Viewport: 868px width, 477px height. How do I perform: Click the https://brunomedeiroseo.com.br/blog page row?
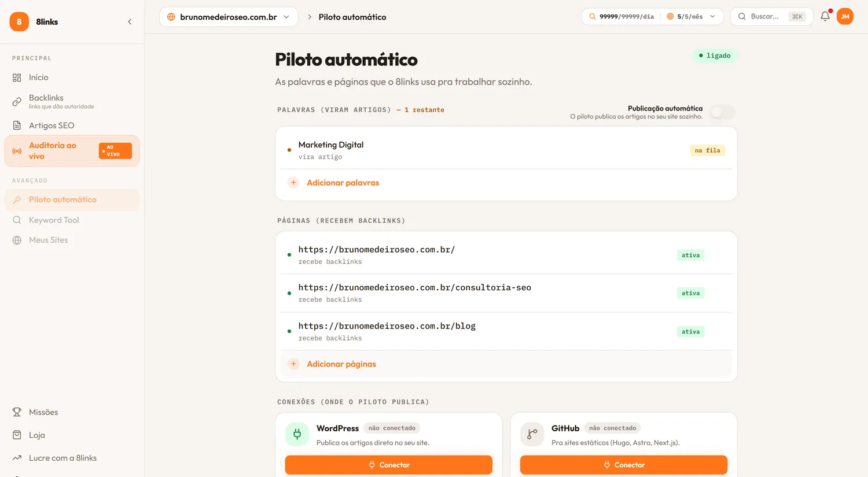tap(506, 331)
